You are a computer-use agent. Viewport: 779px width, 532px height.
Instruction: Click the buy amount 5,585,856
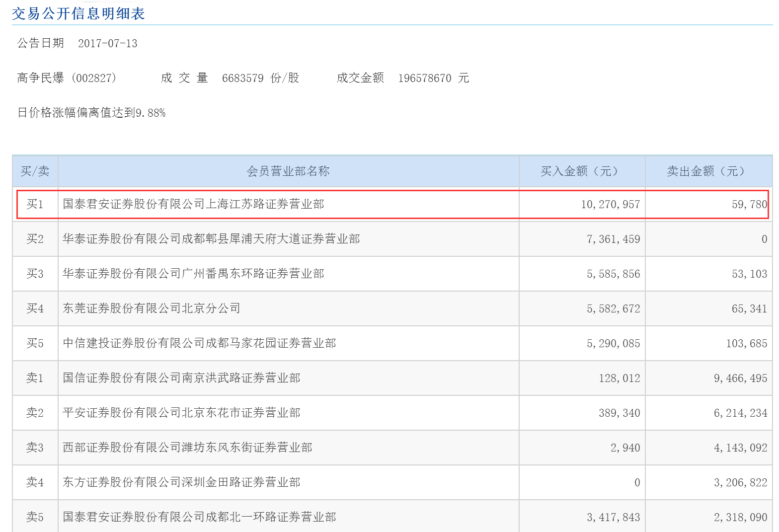coord(614,274)
